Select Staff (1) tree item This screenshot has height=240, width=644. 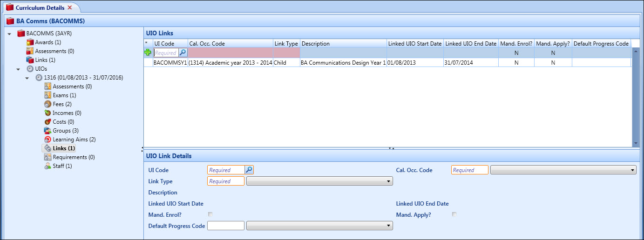point(62,166)
